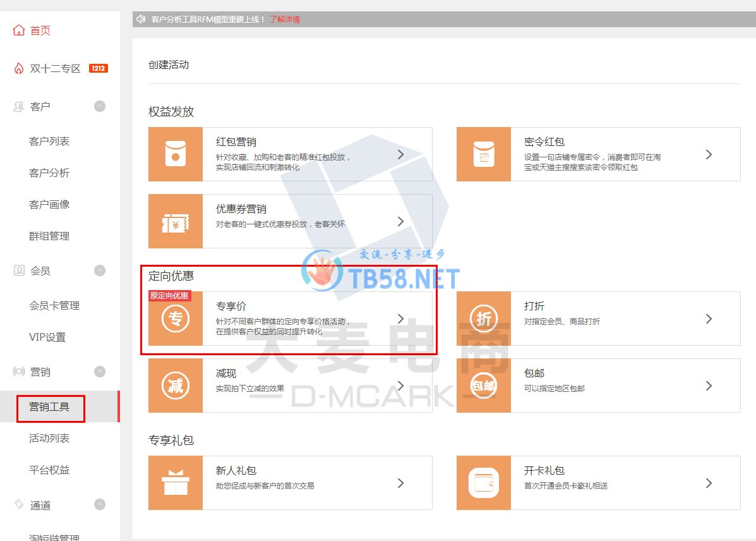The width and height of the screenshot is (756, 541).
Task: Open 客户分析 from the sidebar
Action: tap(49, 173)
